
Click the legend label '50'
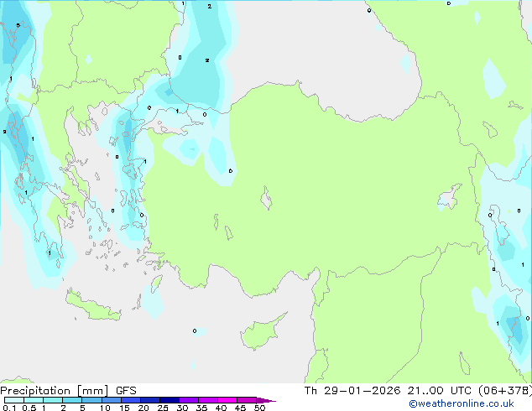point(259,408)
